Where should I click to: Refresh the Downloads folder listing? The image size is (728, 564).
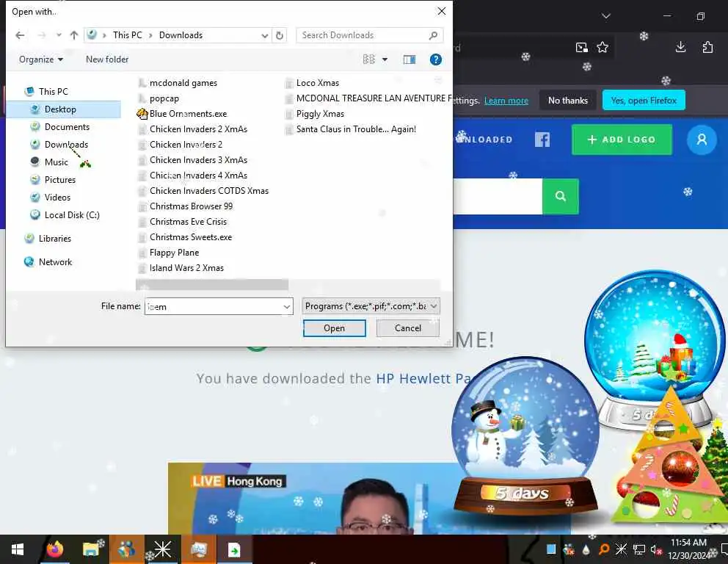[280, 35]
